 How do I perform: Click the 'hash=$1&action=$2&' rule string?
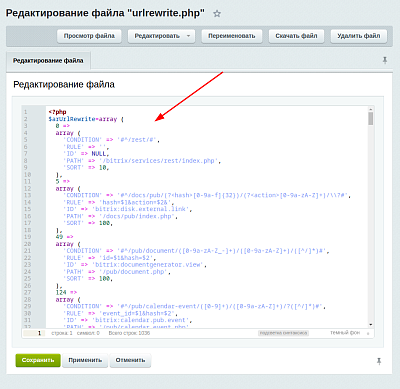click(x=136, y=202)
